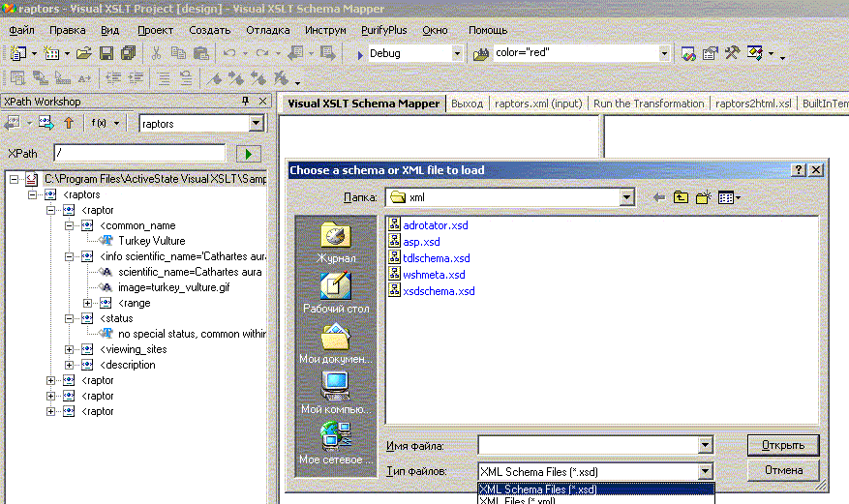Click the Открыть button
This screenshot has width=849, height=504.
tap(783, 445)
